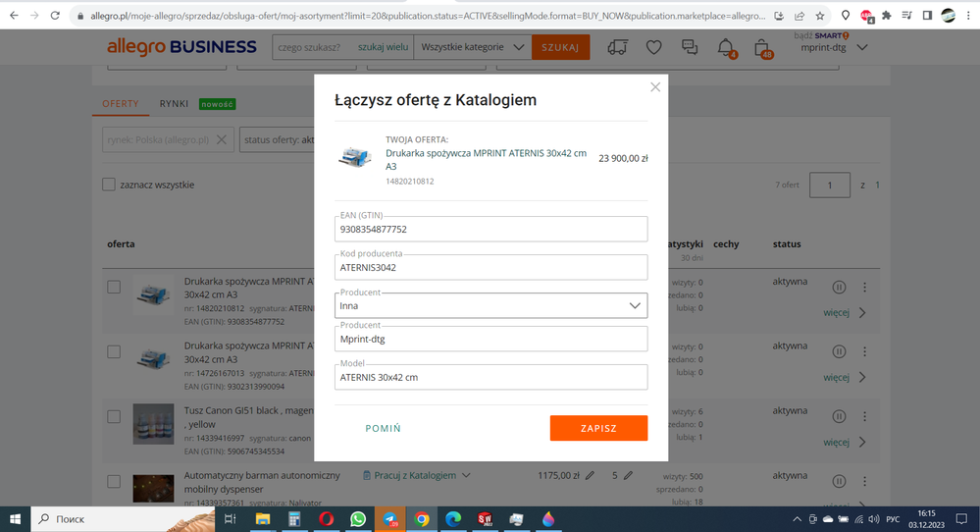Open Opera from the taskbar
Image resolution: width=980 pixels, height=532 pixels.
pos(327,519)
